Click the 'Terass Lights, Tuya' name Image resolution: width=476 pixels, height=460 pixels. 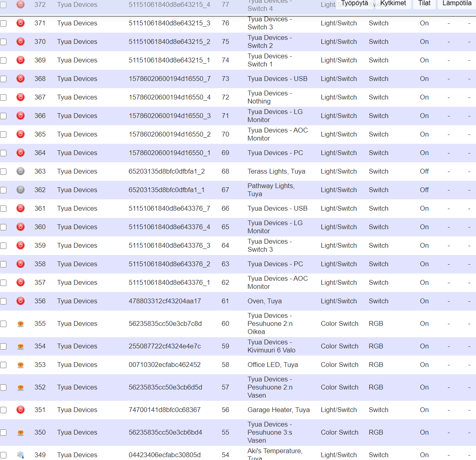tap(276, 171)
